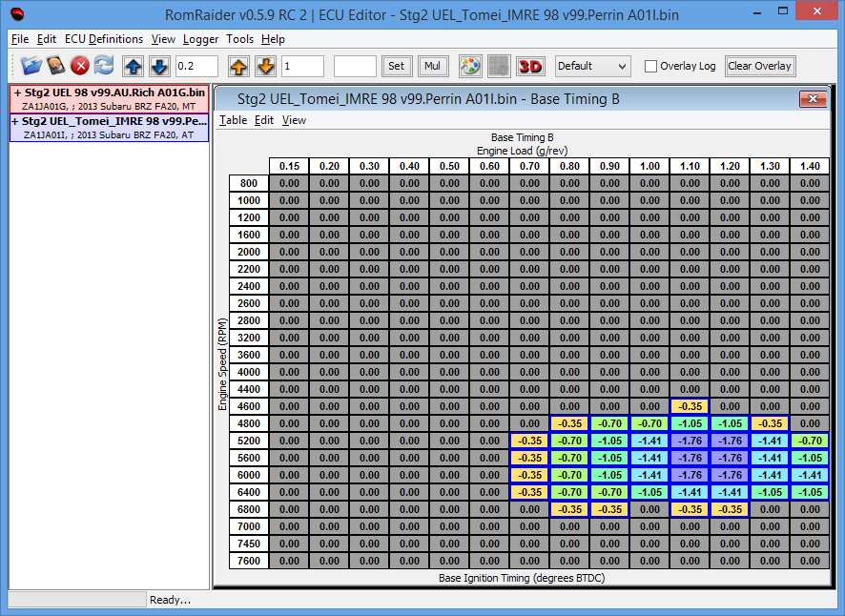Click the blue fine decrement down arrow
Screen dimensions: 845x616
158,66
